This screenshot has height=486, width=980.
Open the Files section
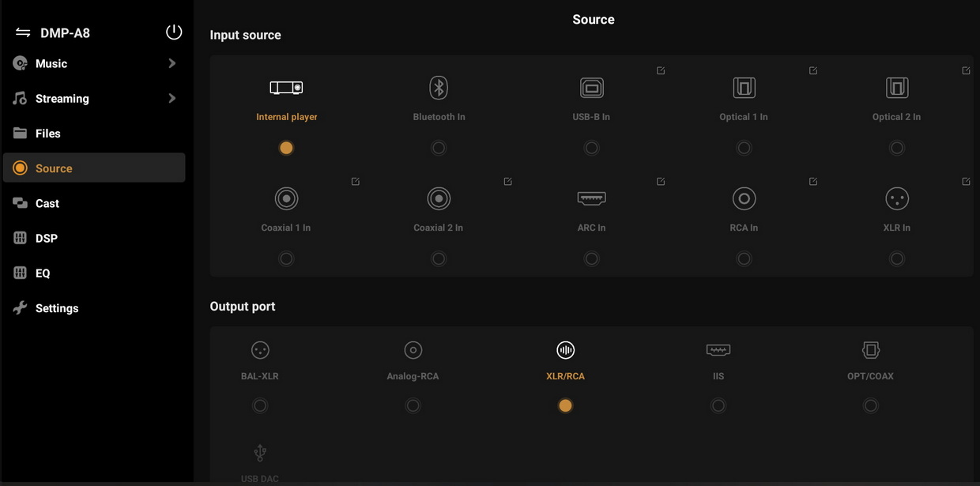click(x=47, y=134)
